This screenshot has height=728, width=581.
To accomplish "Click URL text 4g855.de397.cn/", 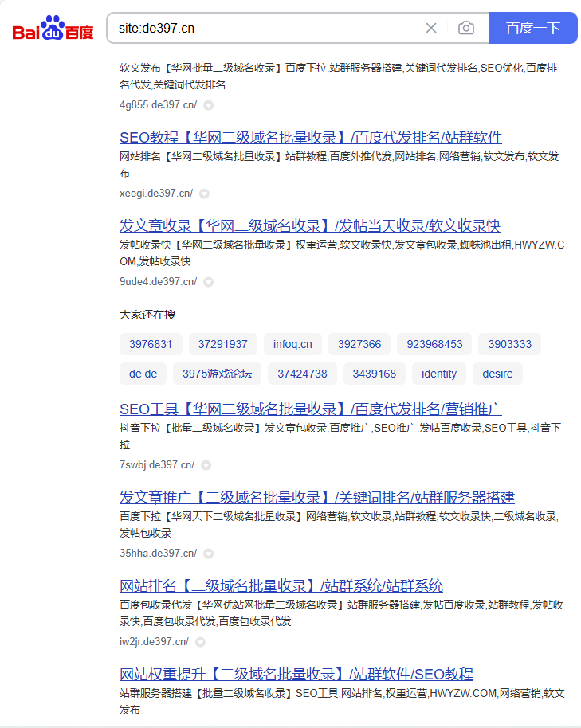I will [x=158, y=105].
